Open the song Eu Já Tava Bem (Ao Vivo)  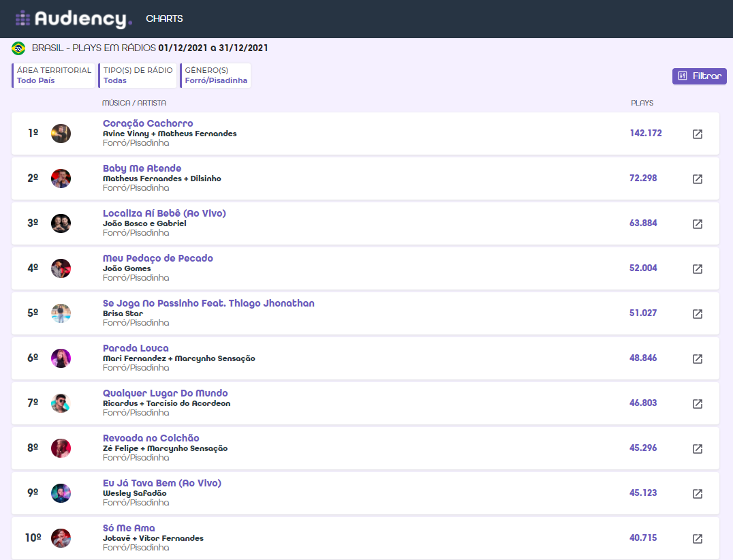pos(162,483)
